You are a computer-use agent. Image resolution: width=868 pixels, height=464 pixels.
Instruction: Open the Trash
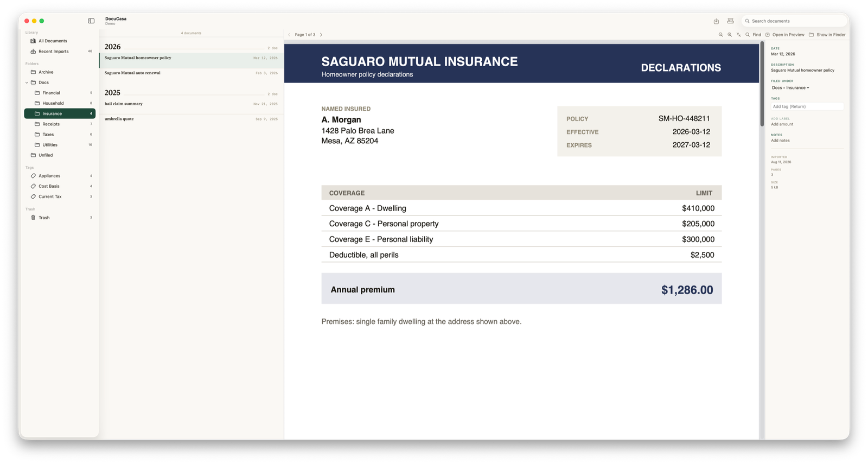60,218
